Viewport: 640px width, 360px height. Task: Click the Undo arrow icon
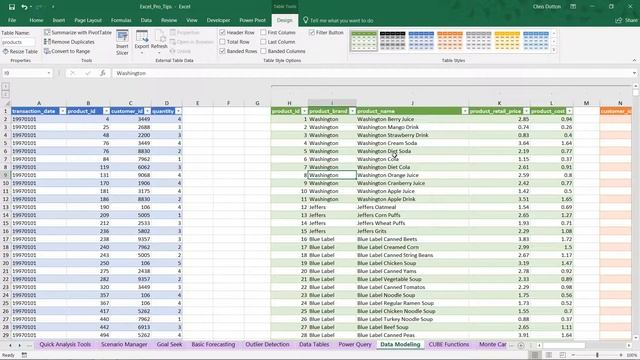click(24, 7)
